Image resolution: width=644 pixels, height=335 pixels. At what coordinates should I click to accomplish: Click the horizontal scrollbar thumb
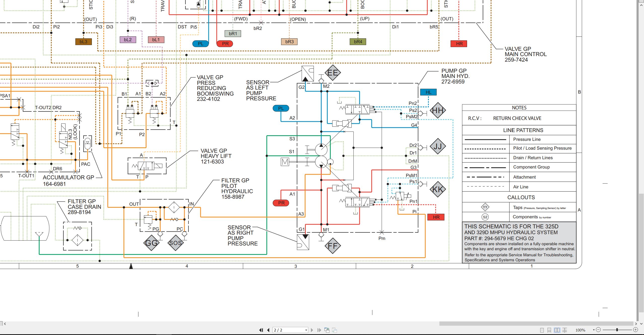click(x=536, y=323)
